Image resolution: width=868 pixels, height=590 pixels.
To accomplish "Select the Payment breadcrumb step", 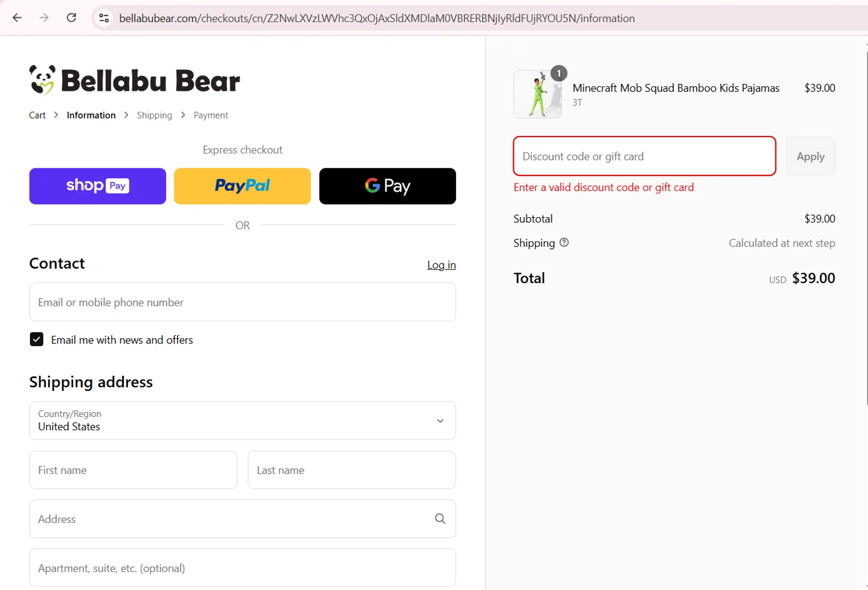I will pyautogui.click(x=211, y=115).
